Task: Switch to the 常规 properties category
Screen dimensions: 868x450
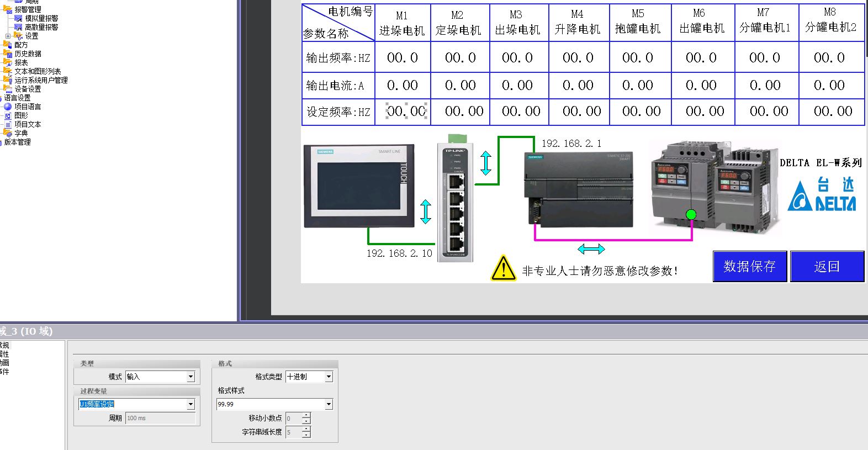Action: pos(4,345)
